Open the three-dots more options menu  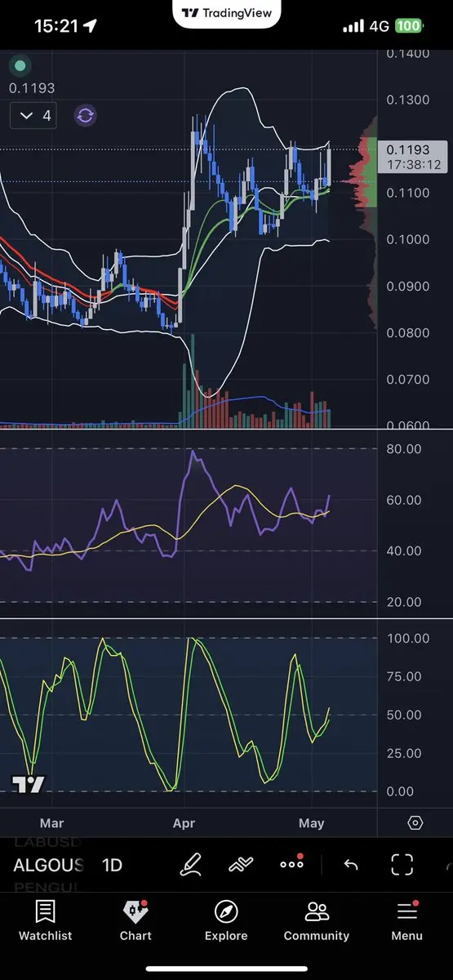(x=291, y=864)
